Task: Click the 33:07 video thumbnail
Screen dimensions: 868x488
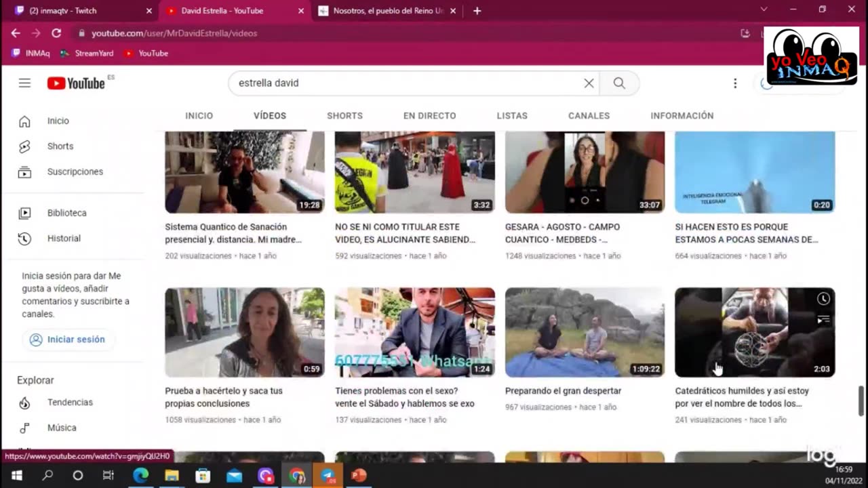Action: tap(585, 172)
